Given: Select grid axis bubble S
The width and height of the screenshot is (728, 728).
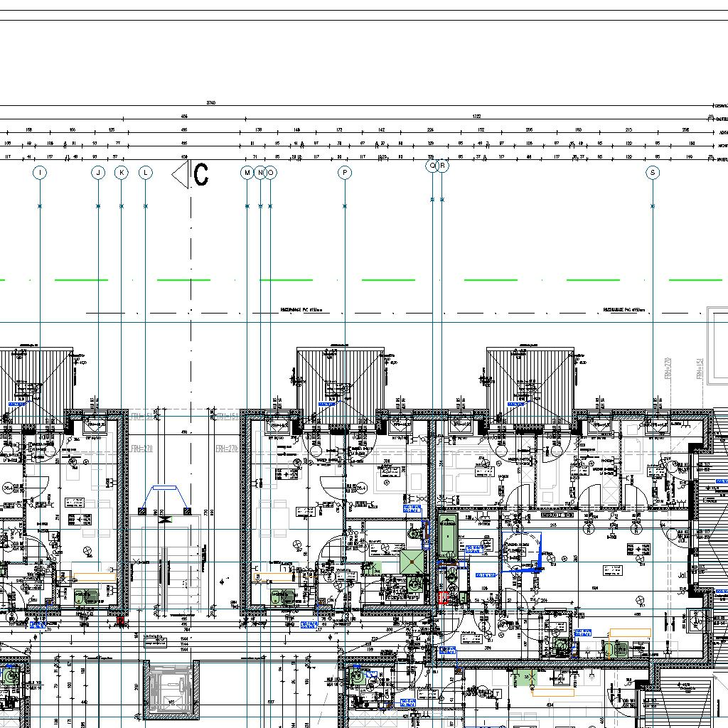Looking at the screenshot, I should [x=653, y=173].
